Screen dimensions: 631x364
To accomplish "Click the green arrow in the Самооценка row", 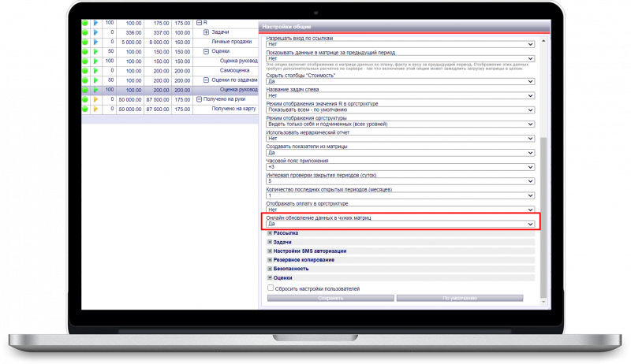I will click(x=95, y=71).
